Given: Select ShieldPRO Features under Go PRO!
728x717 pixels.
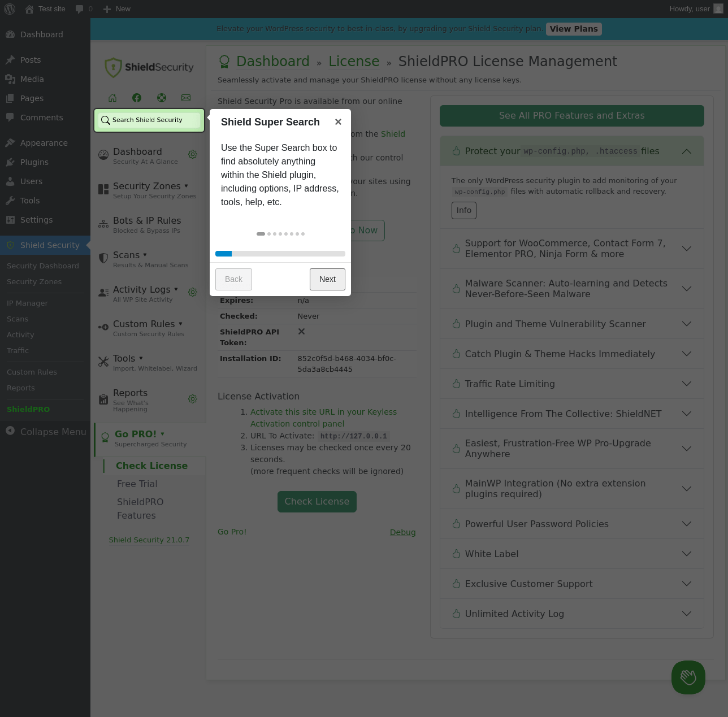Looking at the screenshot, I should click(140, 509).
